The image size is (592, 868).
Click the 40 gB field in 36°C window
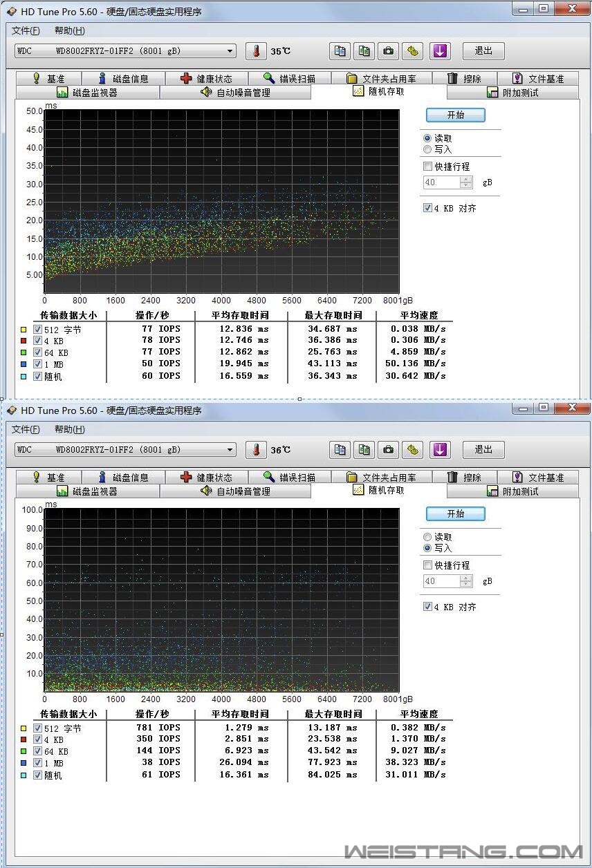click(442, 581)
